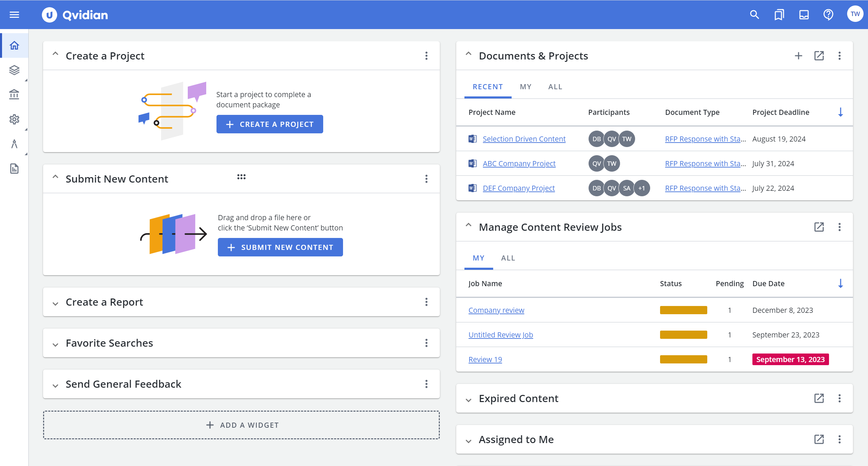The image size is (868, 466).
Task: Open Send General Feedback options menu
Action: pyautogui.click(x=426, y=384)
